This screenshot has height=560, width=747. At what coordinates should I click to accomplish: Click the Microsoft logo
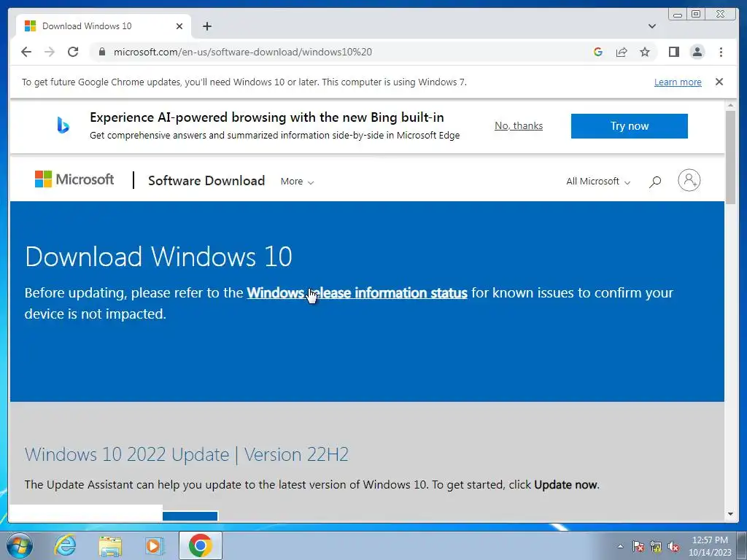coord(74,179)
